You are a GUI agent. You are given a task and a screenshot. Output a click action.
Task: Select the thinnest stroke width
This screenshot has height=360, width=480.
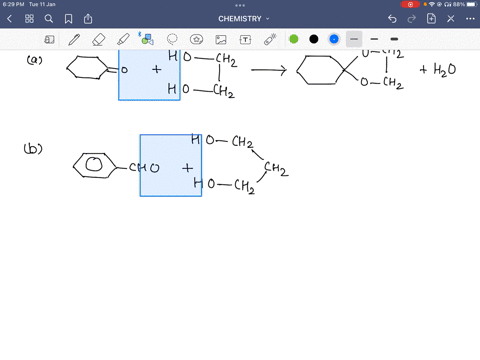[354, 39]
